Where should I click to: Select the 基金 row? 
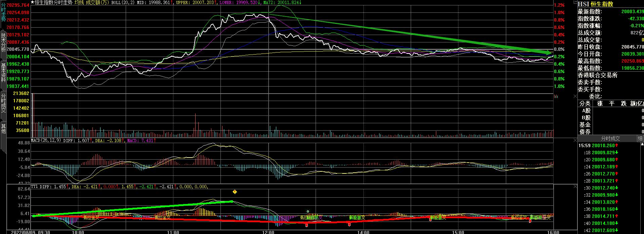610,125
